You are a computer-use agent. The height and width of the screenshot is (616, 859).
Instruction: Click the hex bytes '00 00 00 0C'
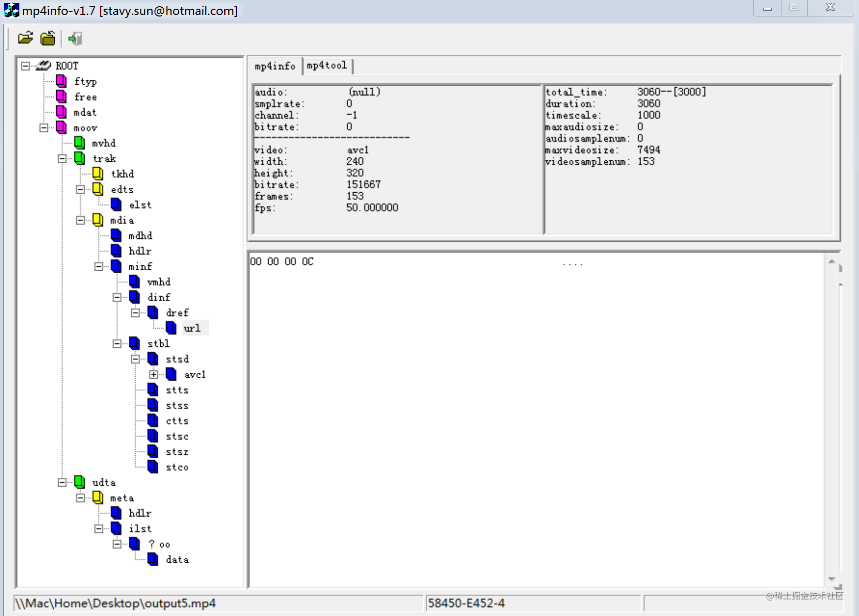282,262
